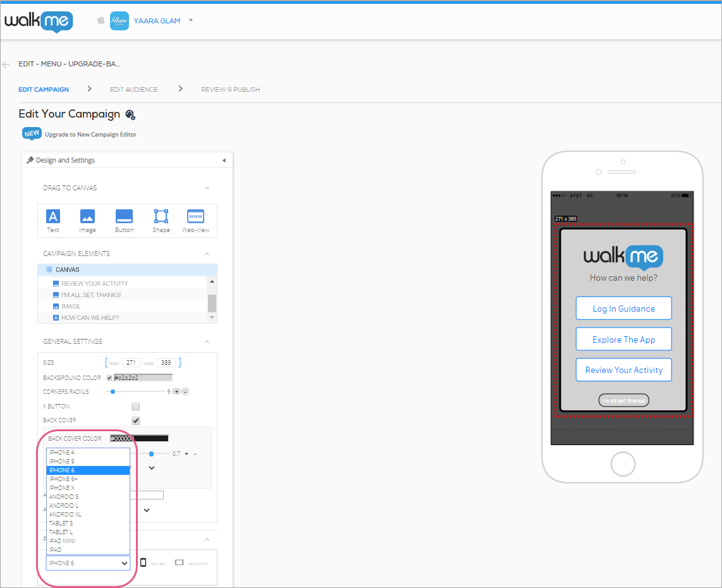Click the width size field
Image resolution: width=722 pixels, height=588 pixels.
132,363
